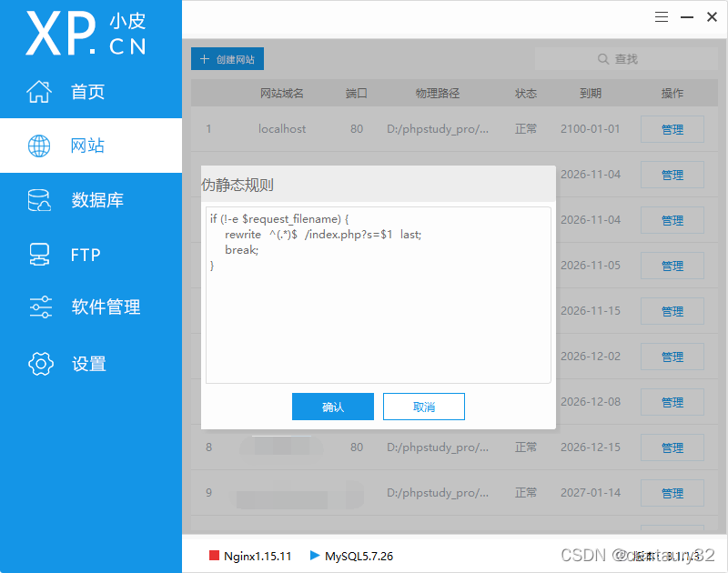Confirm the rewrite rules with 确认
728x573 pixels.
pos(333,407)
